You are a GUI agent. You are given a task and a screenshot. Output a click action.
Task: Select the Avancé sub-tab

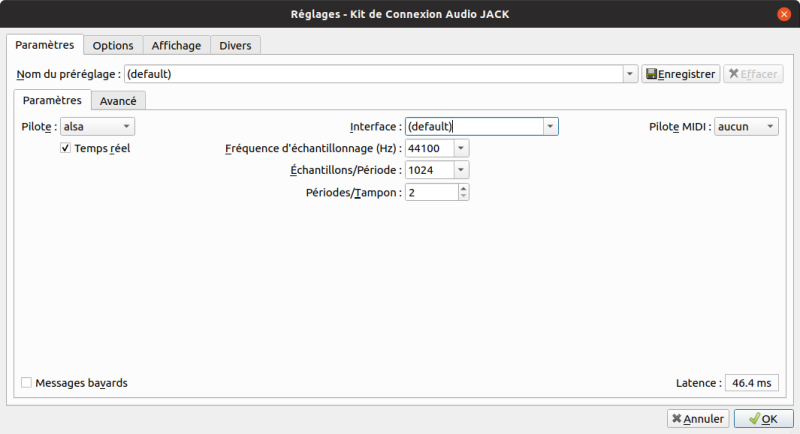pyautogui.click(x=119, y=100)
